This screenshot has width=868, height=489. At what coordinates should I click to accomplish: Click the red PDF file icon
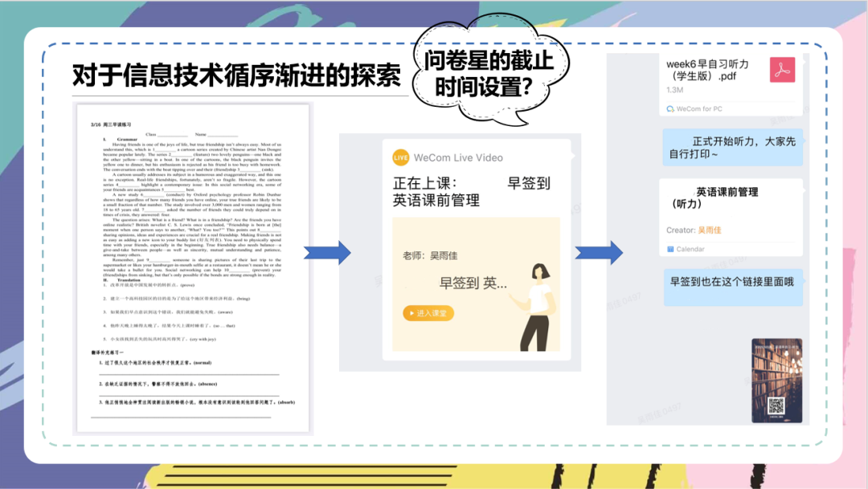tap(782, 70)
